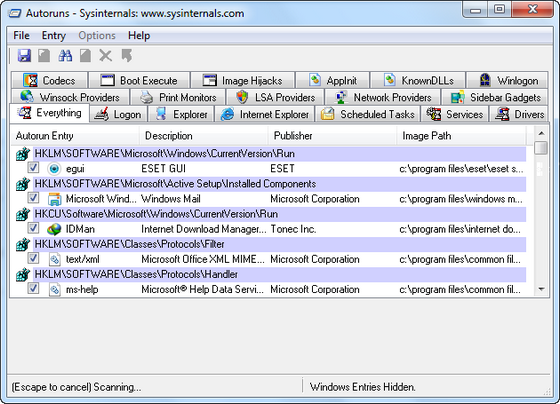This screenshot has height=404, width=560.
Task: Click 'Microsoft Office XML MIME...' description cell
Action: click(203, 259)
